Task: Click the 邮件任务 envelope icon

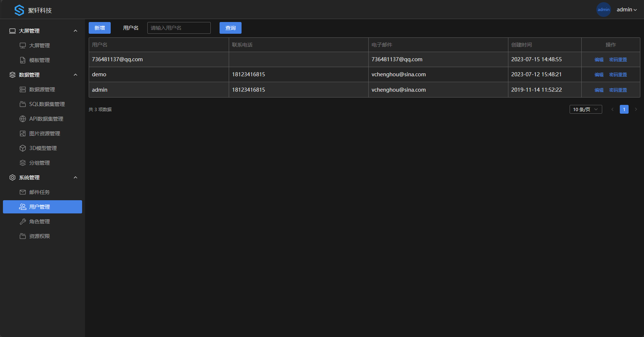Action: (23, 192)
